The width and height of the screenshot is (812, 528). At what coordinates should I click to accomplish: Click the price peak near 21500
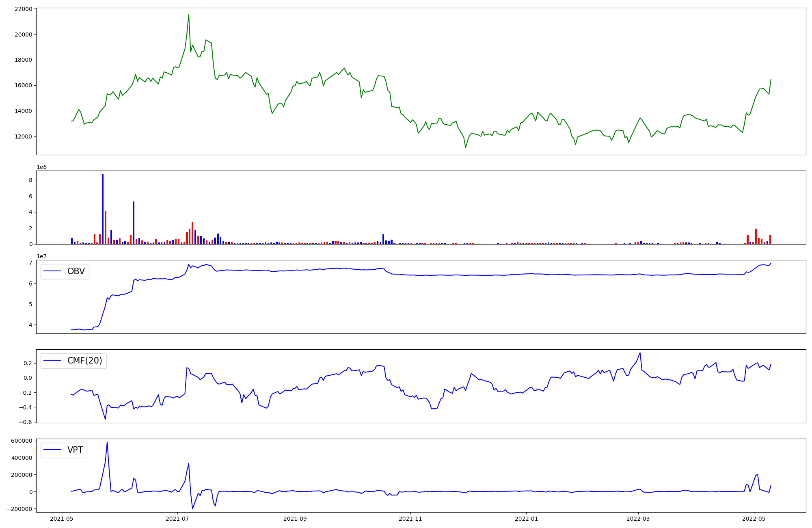point(188,15)
